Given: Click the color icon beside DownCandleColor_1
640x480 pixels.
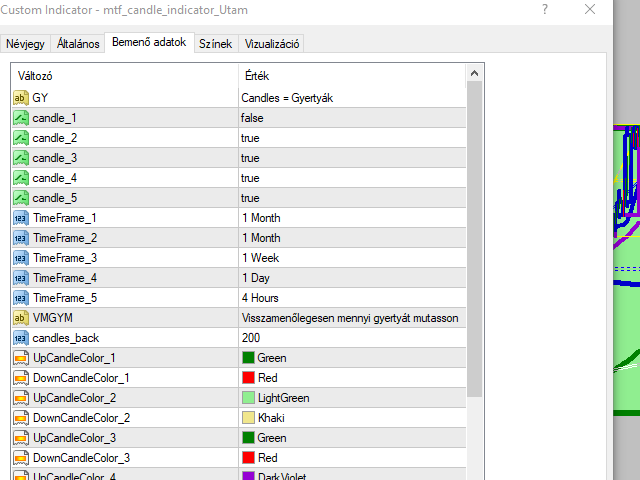Looking at the screenshot, I should point(20,378).
